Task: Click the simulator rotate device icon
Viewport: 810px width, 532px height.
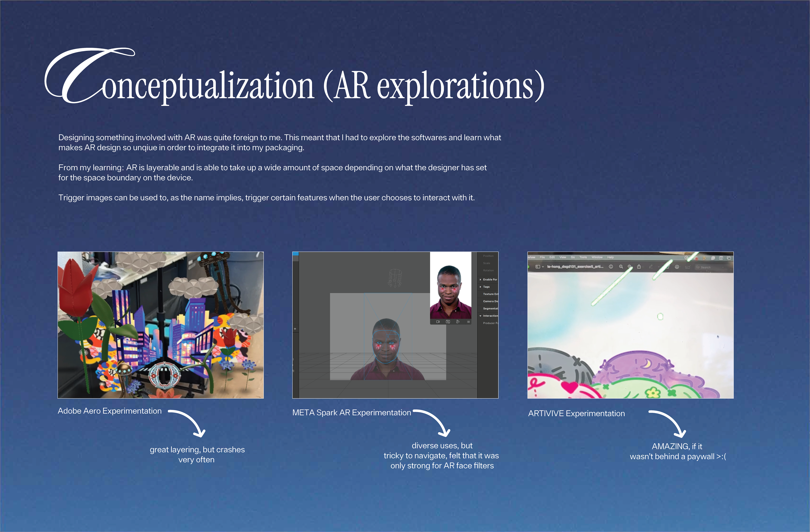Action: pos(458,321)
